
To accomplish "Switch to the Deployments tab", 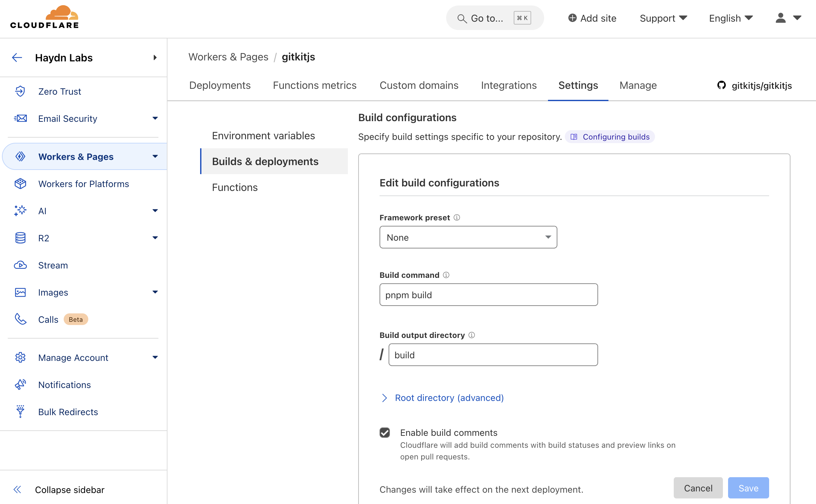I will [x=220, y=85].
